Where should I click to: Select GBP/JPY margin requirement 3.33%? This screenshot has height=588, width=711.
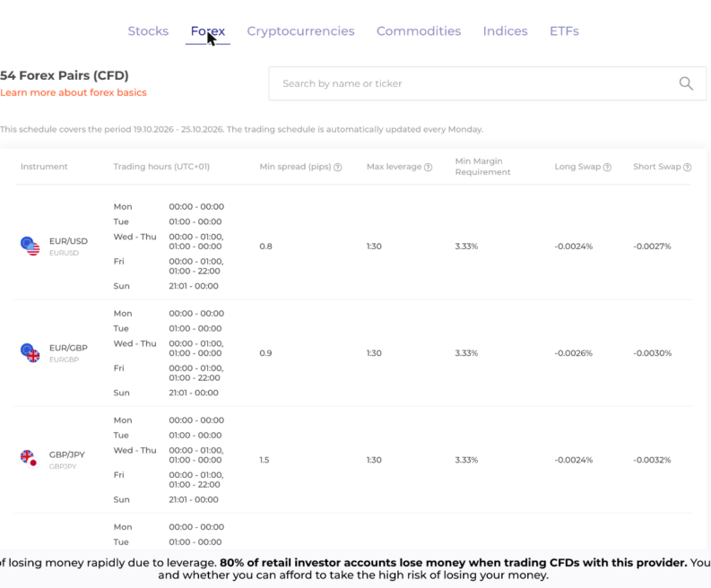point(466,460)
